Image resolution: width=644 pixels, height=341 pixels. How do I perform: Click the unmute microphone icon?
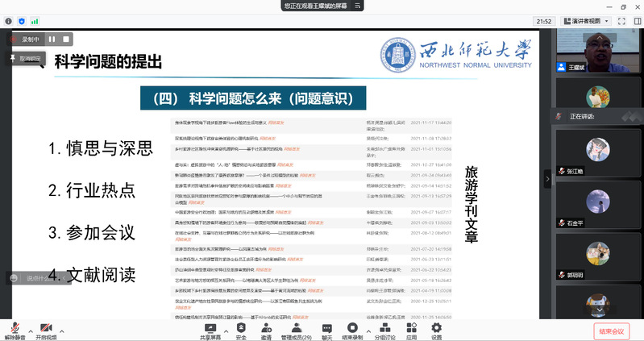coord(14,327)
